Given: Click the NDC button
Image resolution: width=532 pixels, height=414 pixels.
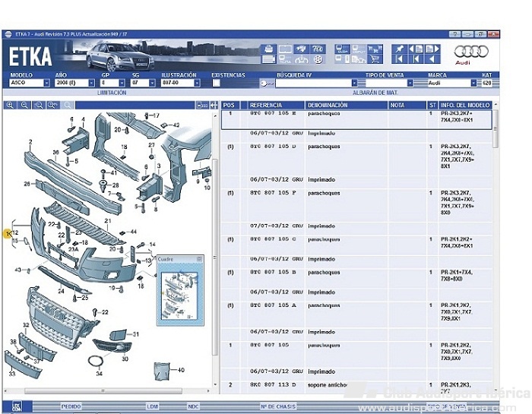Looking at the screenshot, I should [x=193, y=406].
